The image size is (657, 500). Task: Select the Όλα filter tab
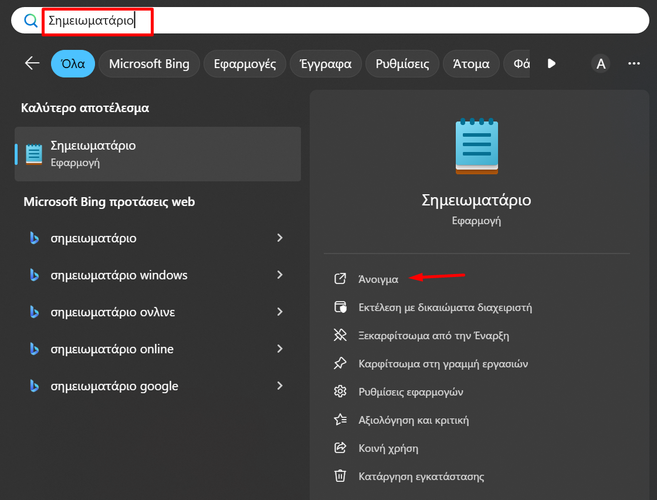click(73, 64)
